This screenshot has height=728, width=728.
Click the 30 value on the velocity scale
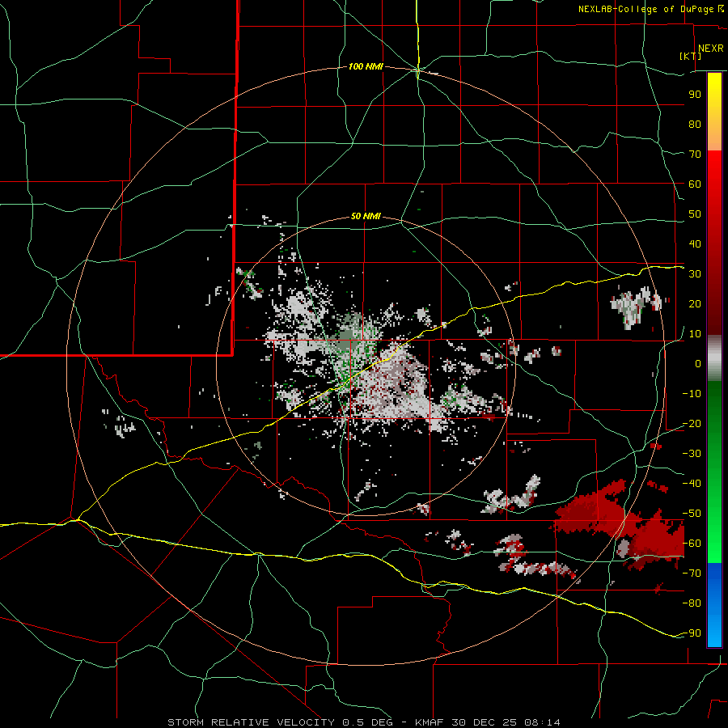(x=695, y=274)
